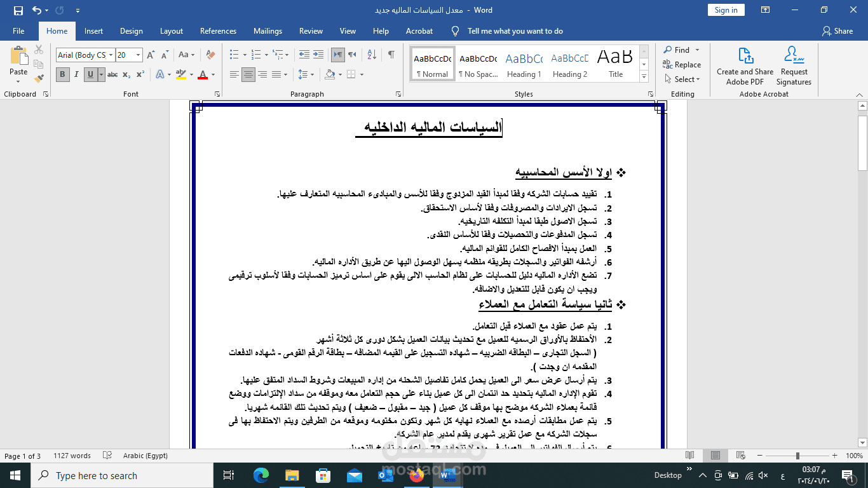Toggle Center alignment
The height and width of the screenshot is (488, 868).
(x=248, y=74)
